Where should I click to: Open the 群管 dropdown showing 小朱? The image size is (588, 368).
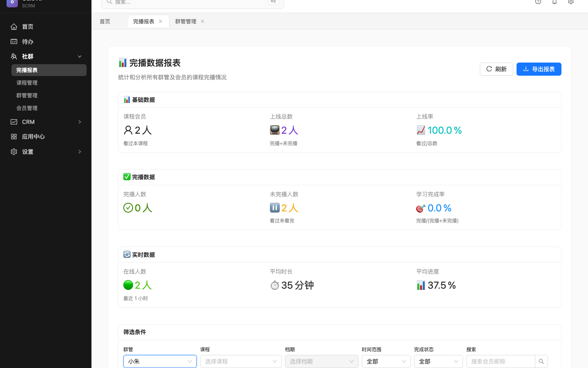click(160, 361)
